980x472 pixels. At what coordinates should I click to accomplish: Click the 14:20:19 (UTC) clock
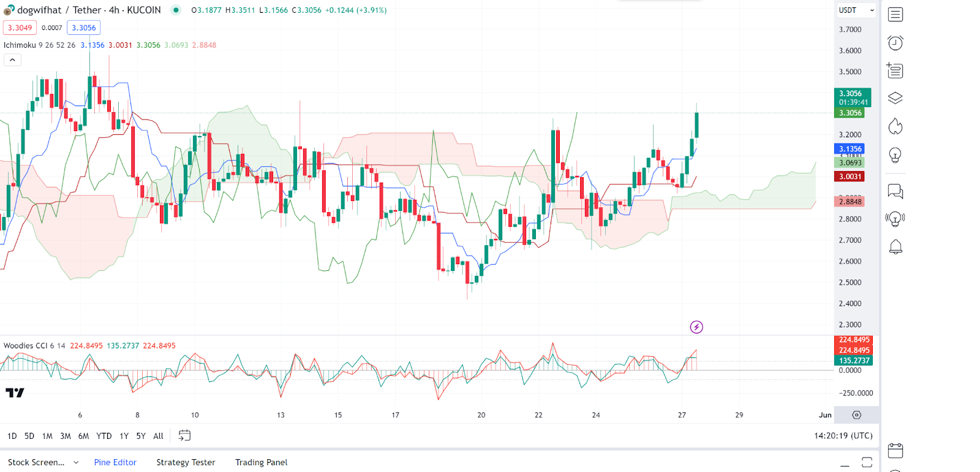pyautogui.click(x=843, y=436)
